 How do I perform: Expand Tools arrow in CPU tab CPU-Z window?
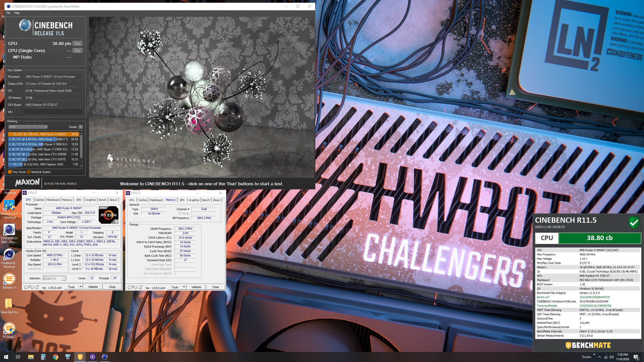pos(80,287)
